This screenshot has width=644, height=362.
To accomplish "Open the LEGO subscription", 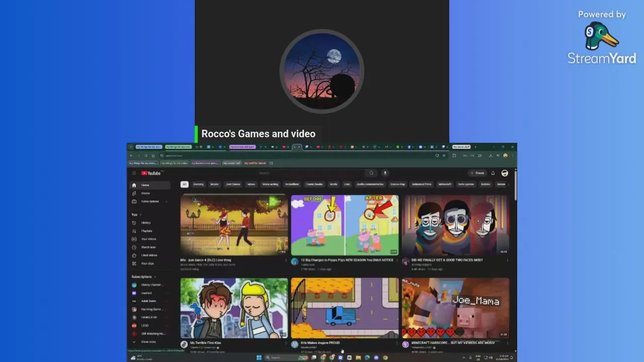I will (150, 325).
